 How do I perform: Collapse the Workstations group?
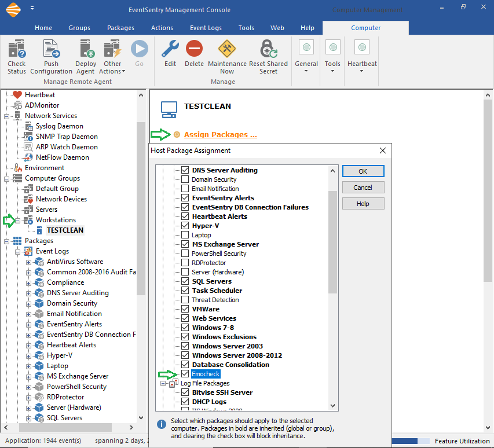click(x=17, y=221)
